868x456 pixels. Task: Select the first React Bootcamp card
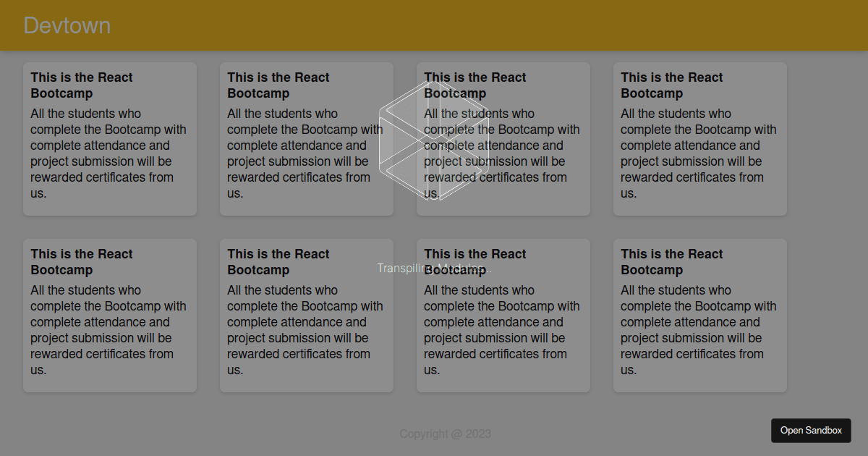click(x=109, y=138)
